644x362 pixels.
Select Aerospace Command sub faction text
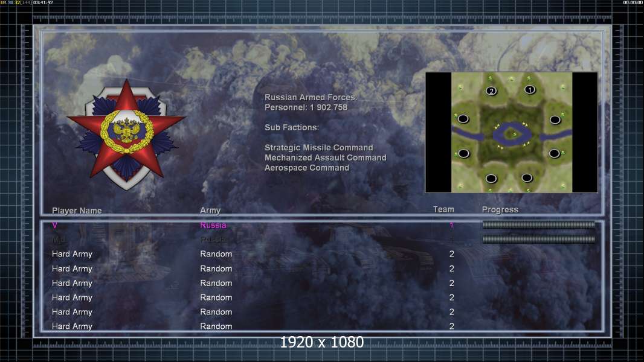307,168
